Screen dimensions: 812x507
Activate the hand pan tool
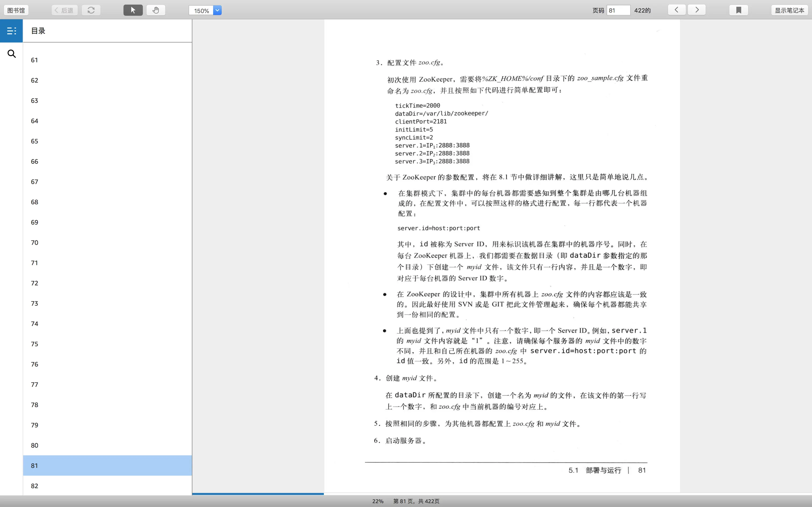(156, 10)
